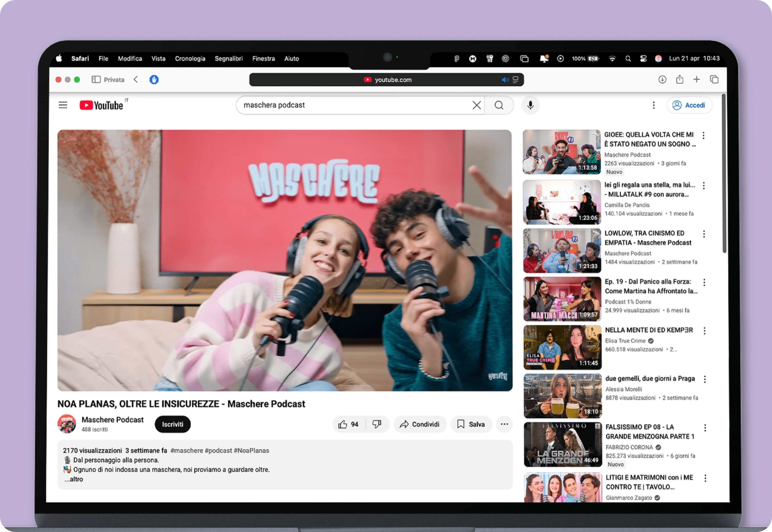This screenshot has width=772, height=532.
Task: Dislike the video with thumbs down
Action: (377, 424)
